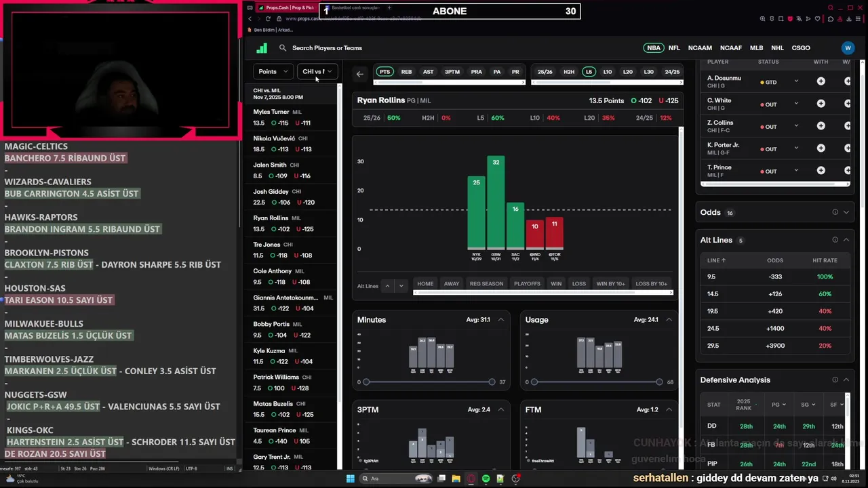
Task: Add T. Prince to WITH filter
Action: pos(821,171)
